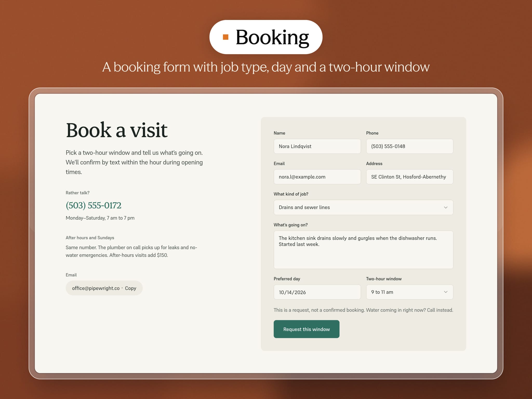
Task: Click the Request this window button
Action: click(x=307, y=329)
